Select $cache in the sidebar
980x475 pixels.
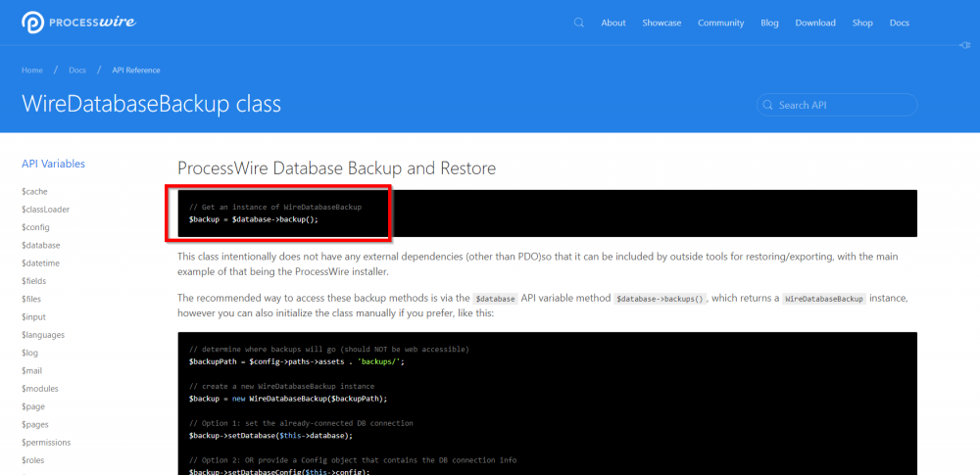(34, 192)
